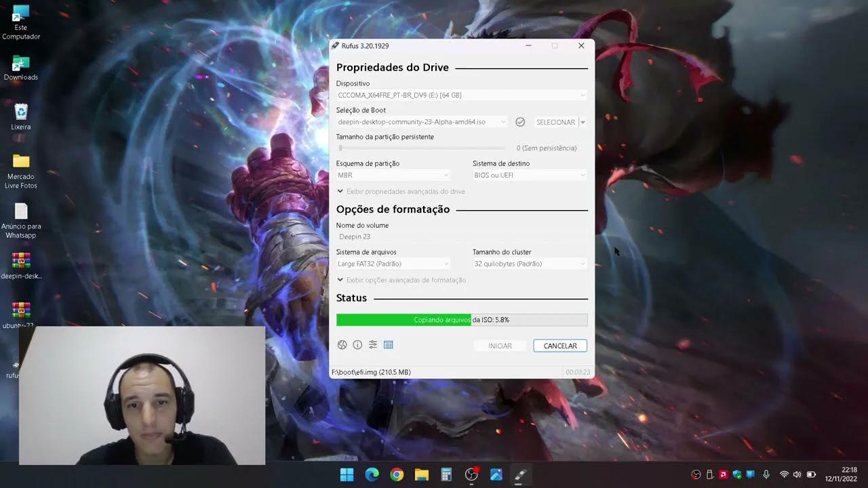Image resolution: width=868 pixels, height=488 pixels.
Task: Show the Rufus log icon
Action: coord(389,345)
